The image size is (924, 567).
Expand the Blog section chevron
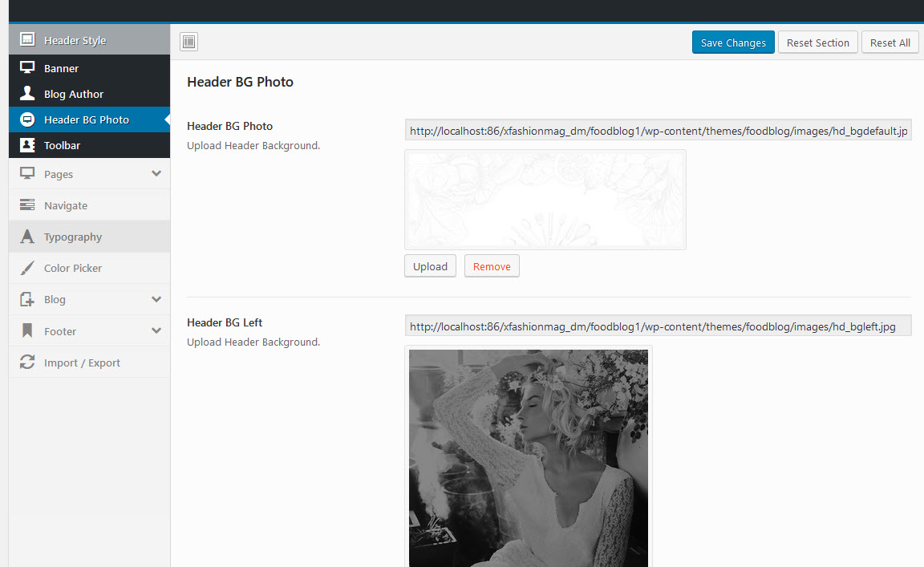click(156, 299)
